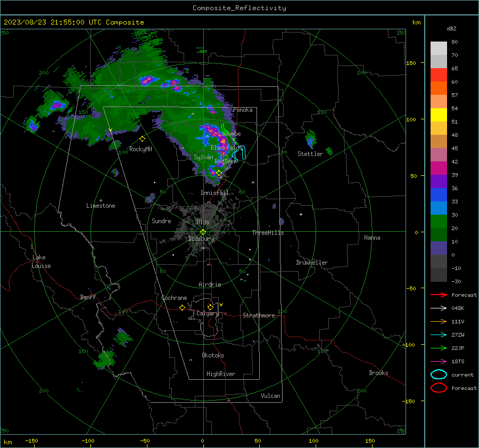Click the 65 dBZ red color swatch
The width and height of the screenshot is (479, 448).
pyautogui.click(x=439, y=75)
